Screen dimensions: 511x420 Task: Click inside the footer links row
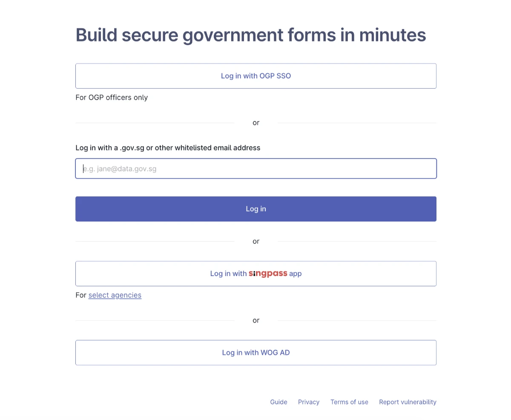349,402
